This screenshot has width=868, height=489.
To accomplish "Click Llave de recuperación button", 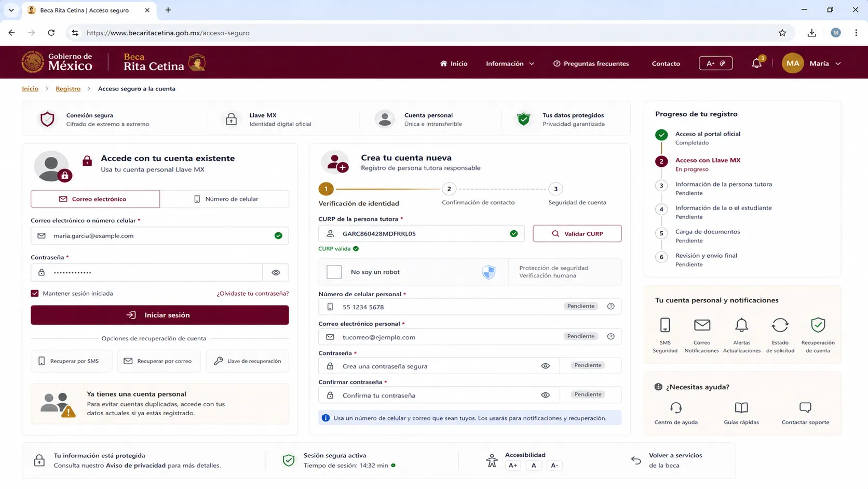I will 248,361.
